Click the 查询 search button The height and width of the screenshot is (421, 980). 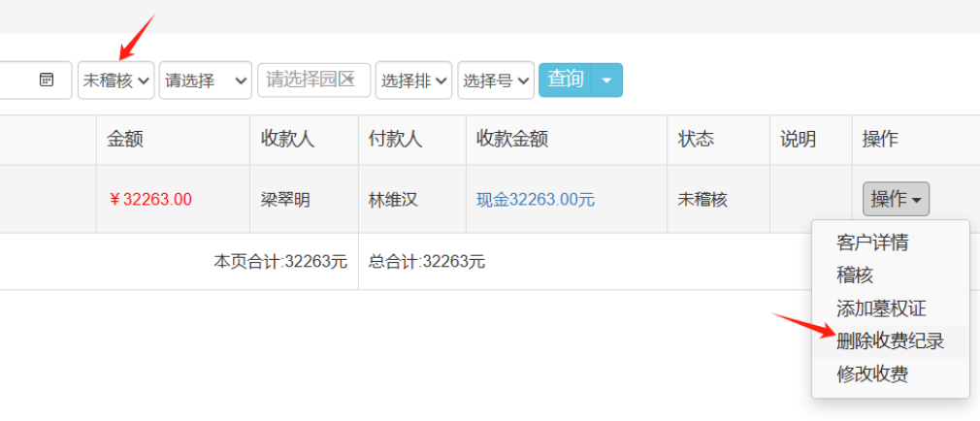pos(566,80)
